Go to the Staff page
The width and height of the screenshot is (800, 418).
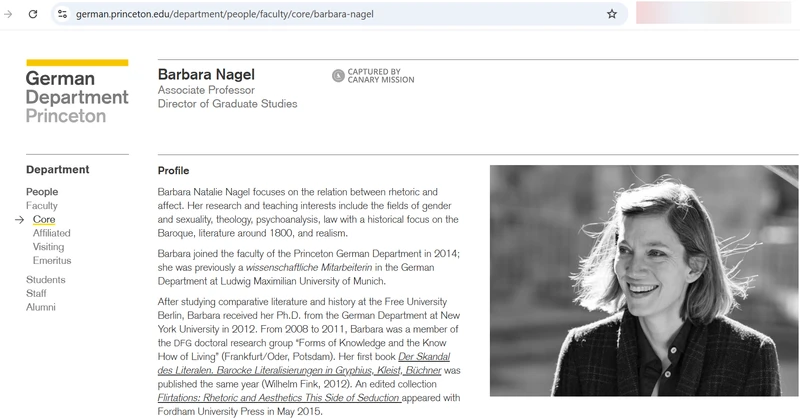pos(36,293)
